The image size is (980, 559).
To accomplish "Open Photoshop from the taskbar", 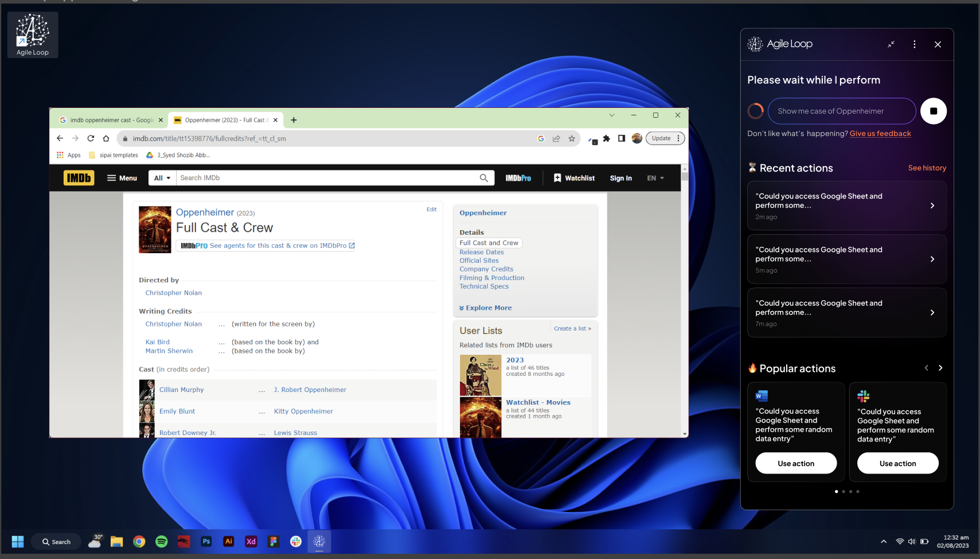I will (206, 541).
